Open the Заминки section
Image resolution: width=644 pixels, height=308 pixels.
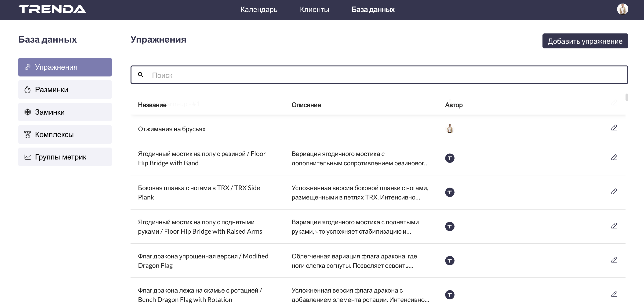coord(65,112)
